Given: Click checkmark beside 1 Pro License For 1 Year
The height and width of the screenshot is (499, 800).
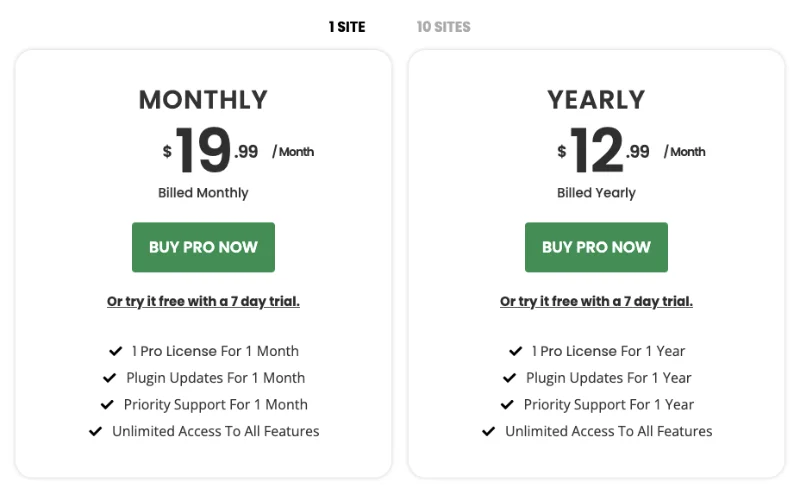Looking at the screenshot, I should point(516,351).
